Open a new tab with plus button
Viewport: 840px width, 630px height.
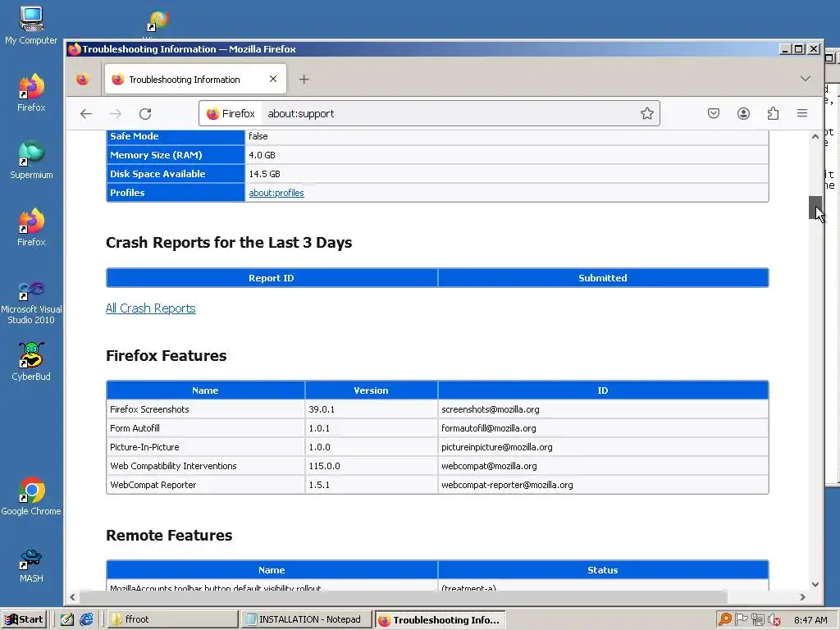coord(304,80)
